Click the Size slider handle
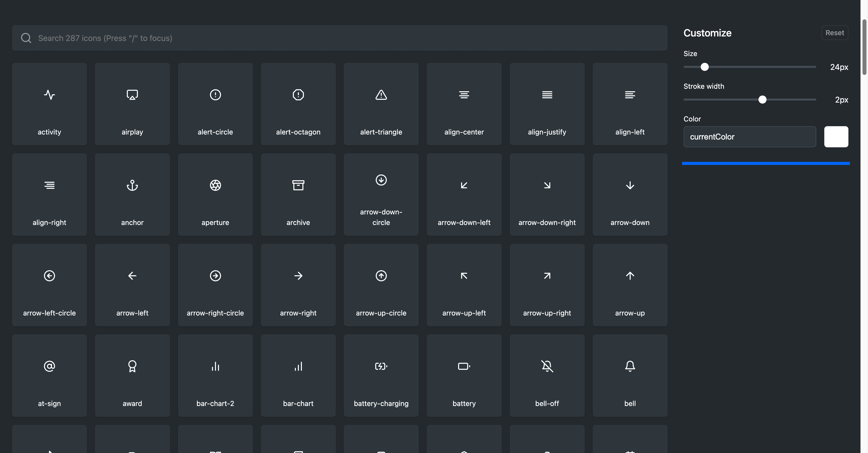The height and width of the screenshot is (453, 868). (x=704, y=67)
